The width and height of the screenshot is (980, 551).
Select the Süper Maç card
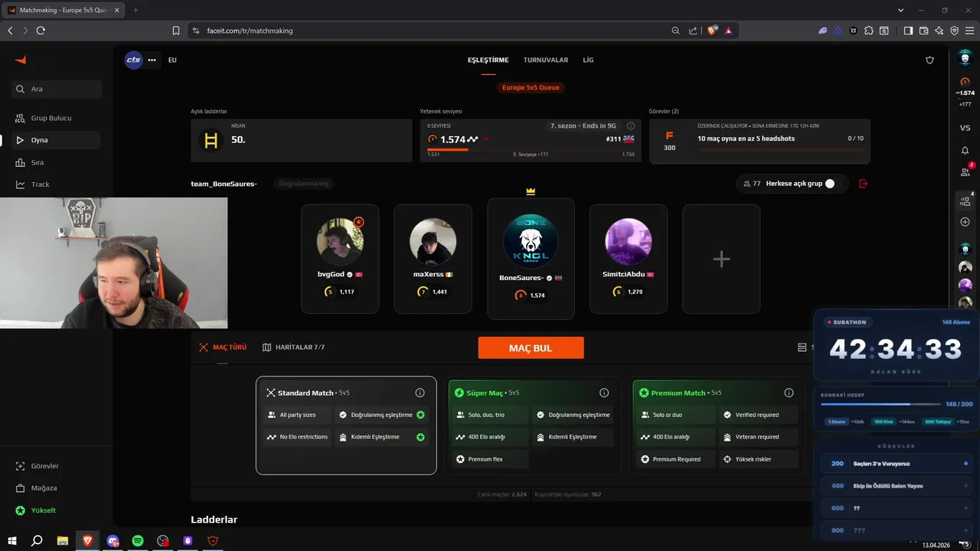click(532, 425)
